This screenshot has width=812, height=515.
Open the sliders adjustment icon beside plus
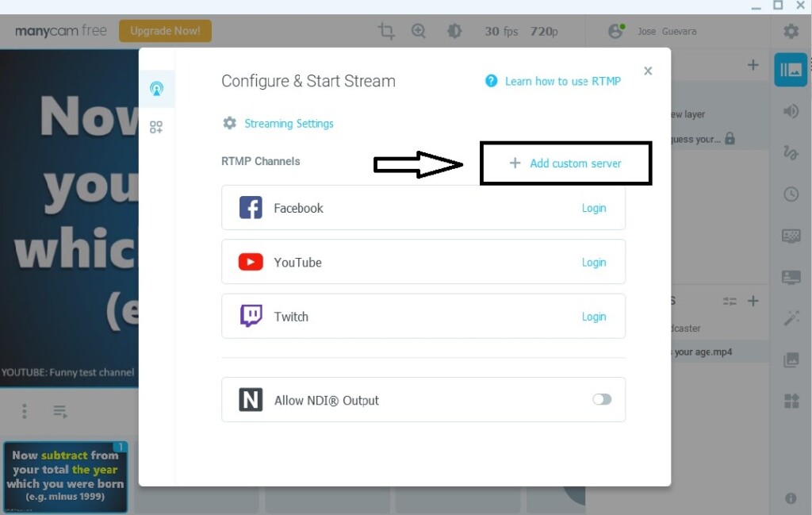[730, 301]
